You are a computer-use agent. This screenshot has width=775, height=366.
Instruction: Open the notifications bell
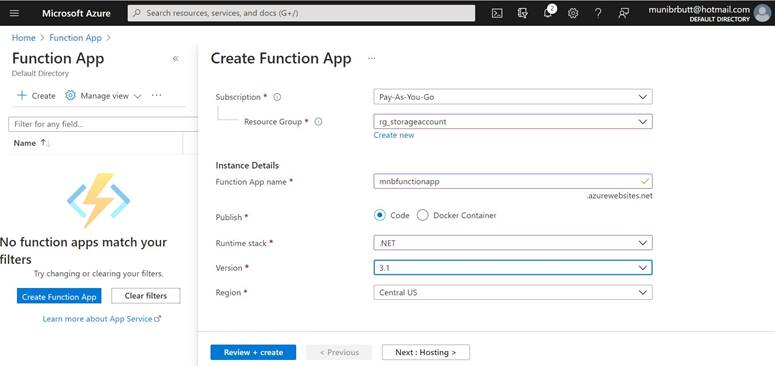click(548, 13)
